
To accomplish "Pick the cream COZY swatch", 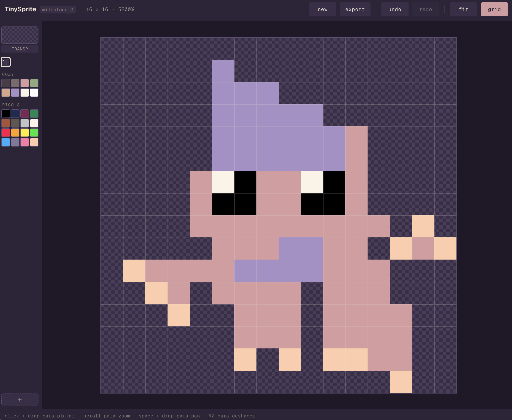I will pos(25,93).
